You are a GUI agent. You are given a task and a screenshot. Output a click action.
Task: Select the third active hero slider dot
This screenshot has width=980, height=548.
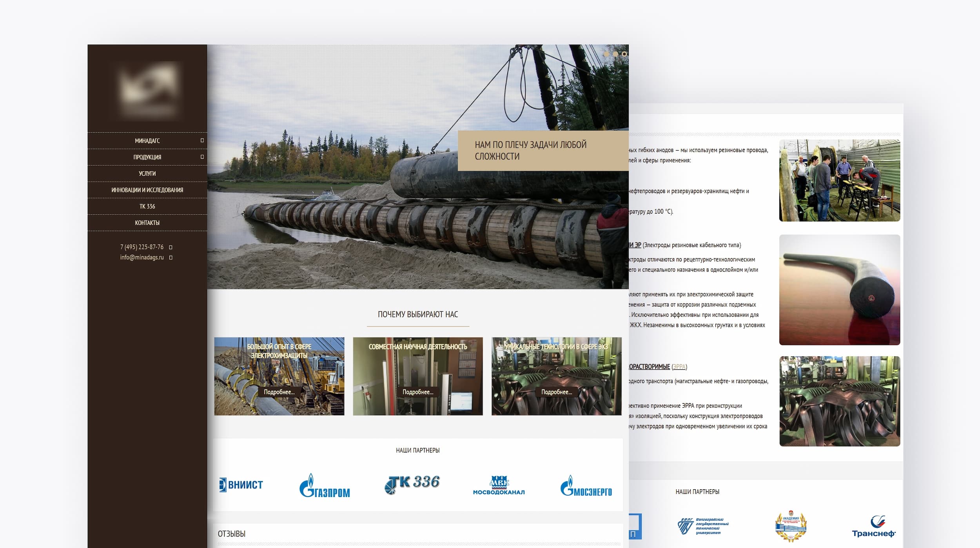(x=624, y=54)
